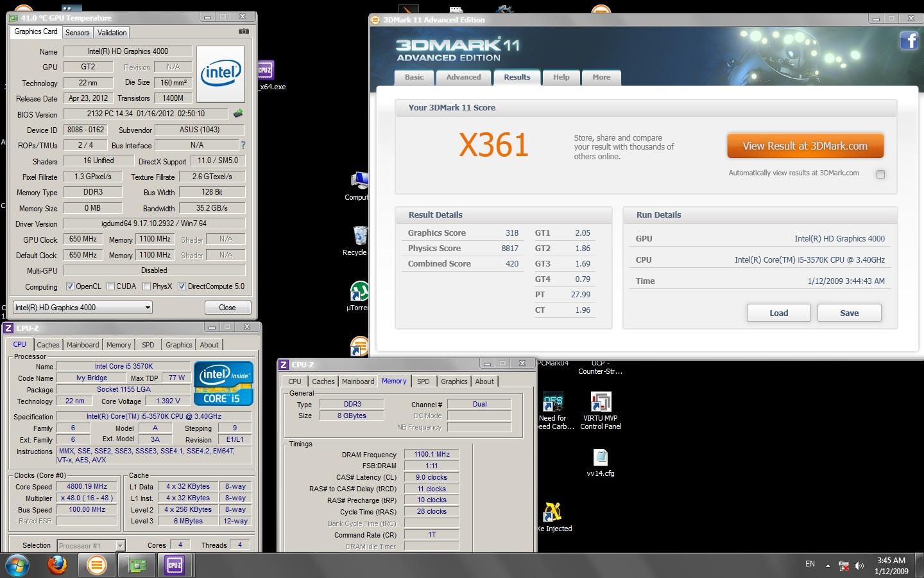Open the Intel(R) HD Graphics 4000 GPU dropdown
Screen dimensions: 924x578
tap(82, 308)
